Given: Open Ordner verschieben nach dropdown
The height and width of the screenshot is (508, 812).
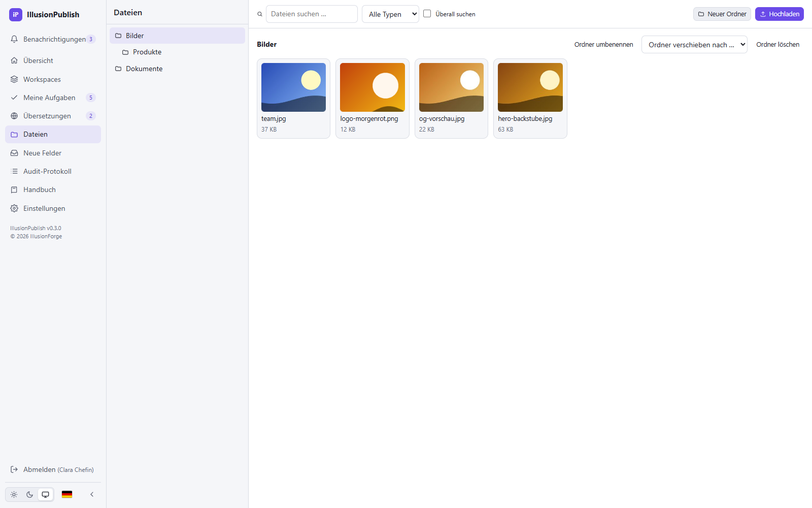Looking at the screenshot, I should tap(694, 45).
